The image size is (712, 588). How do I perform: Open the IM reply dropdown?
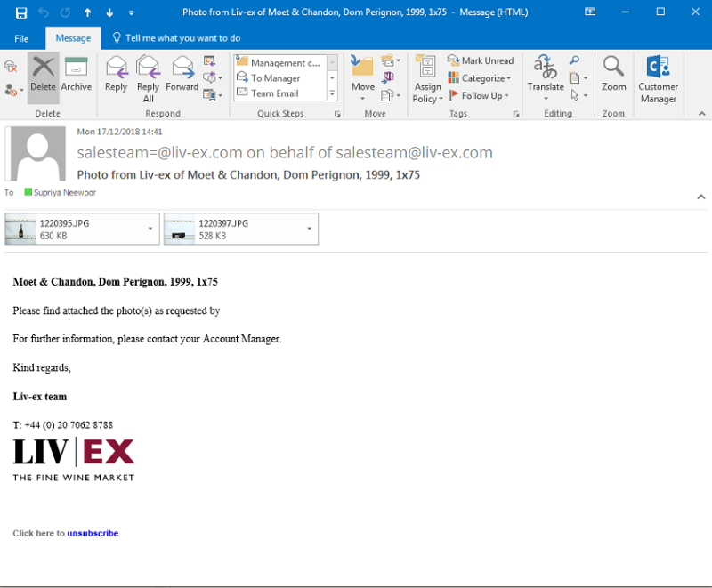(x=213, y=78)
